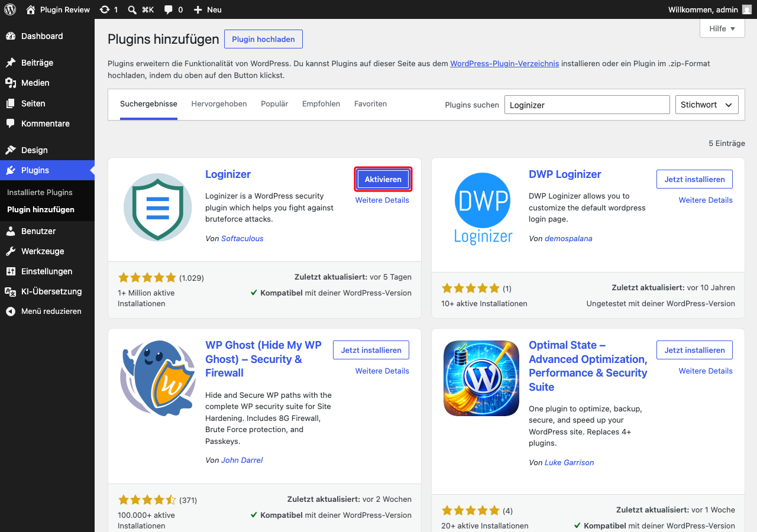Open author Luke Garrison link
757x532 pixels.
pyautogui.click(x=569, y=463)
